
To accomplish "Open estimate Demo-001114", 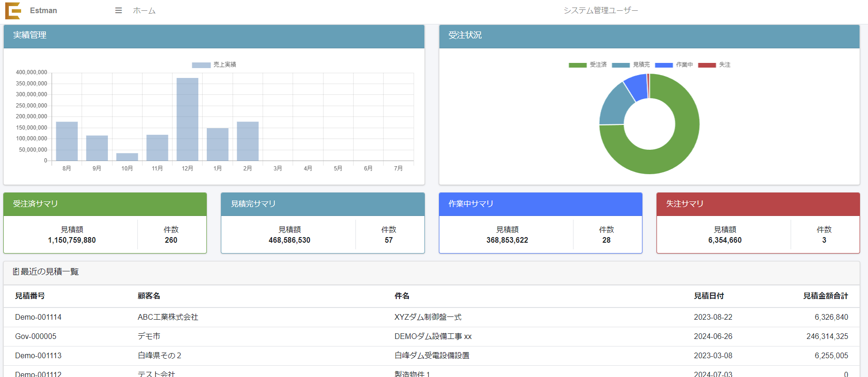I will [x=38, y=317].
